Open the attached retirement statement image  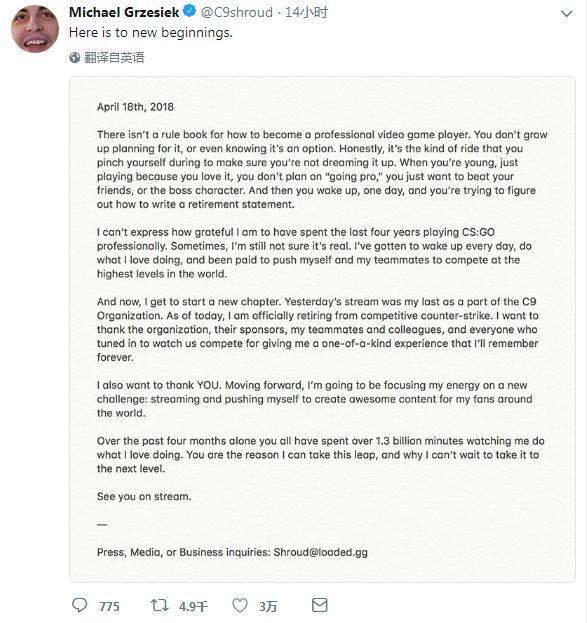[x=322, y=329]
